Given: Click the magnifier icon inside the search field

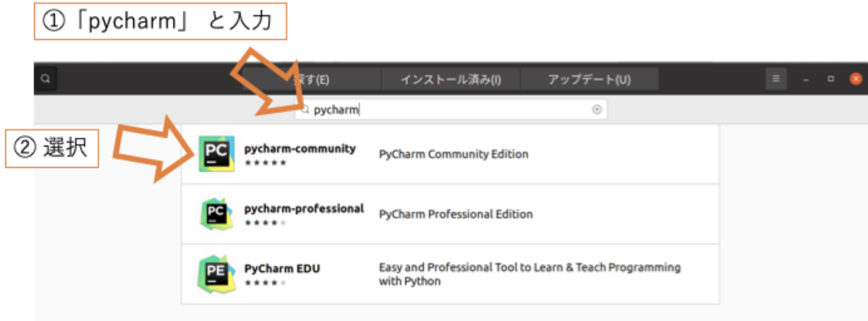Looking at the screenshot, I should [x=305, y=110].
